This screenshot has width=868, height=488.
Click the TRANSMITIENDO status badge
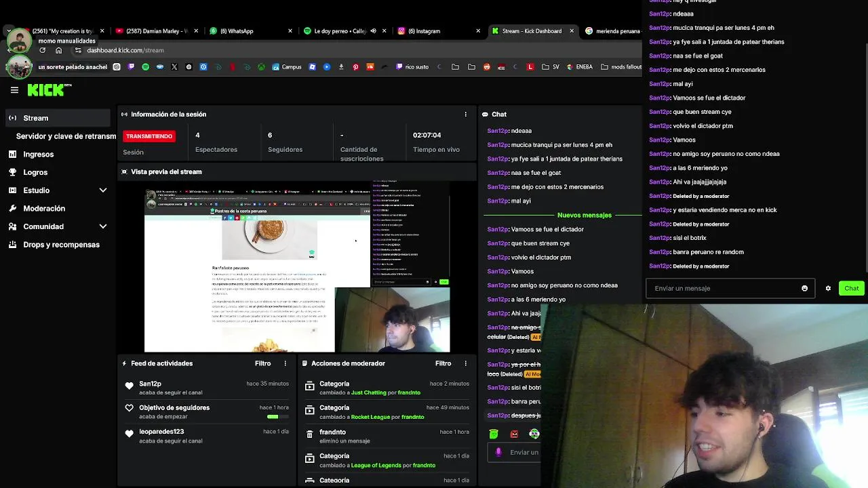click(149, 136)
